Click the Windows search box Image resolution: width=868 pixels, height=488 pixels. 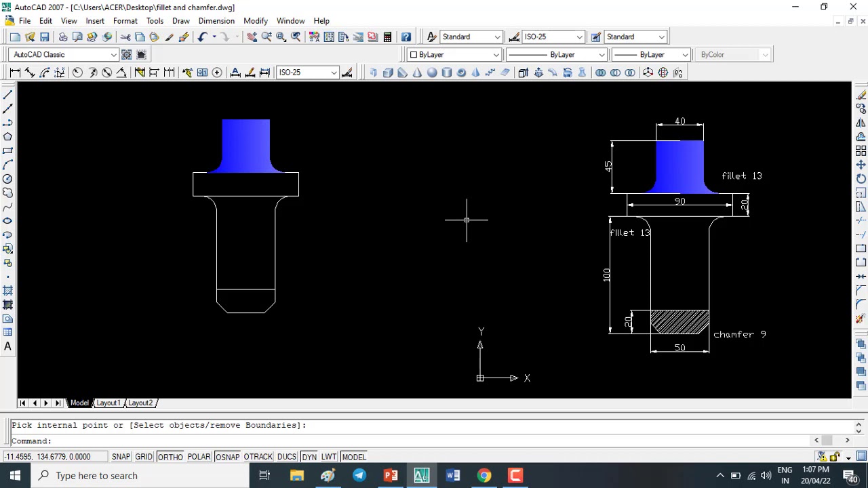pos(139,476)
